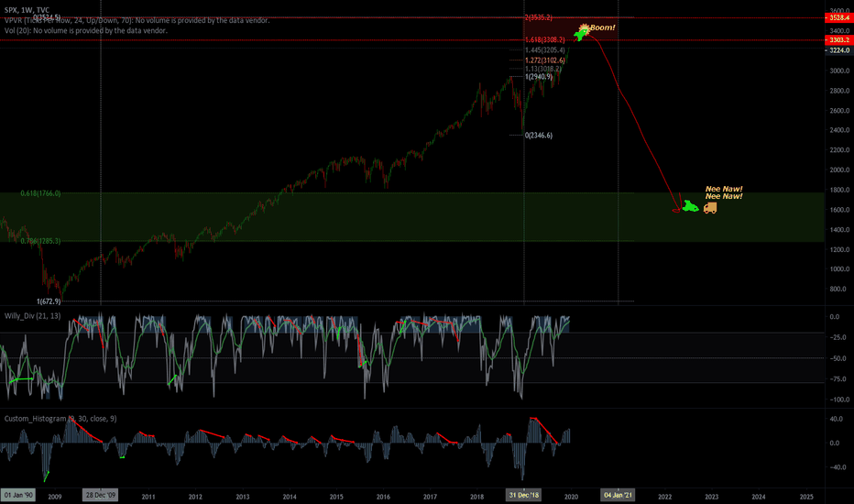The height and width of the screenshot is (504, 854).
Task: Click the 3000.0 value on price axis
Action: tap(839, 71)
